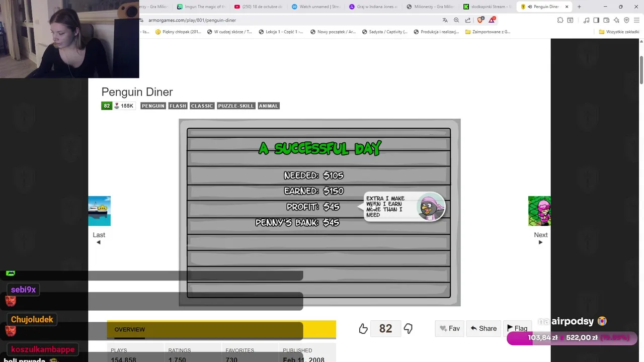Click the CLASSIC tag
644x362 pixels.
click(202, 106)
